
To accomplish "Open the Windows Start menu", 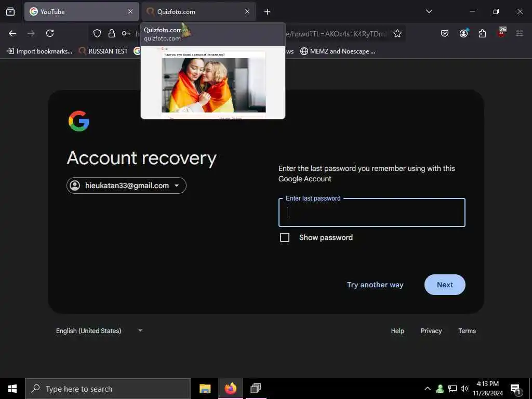I will click(x=12, y=389).
